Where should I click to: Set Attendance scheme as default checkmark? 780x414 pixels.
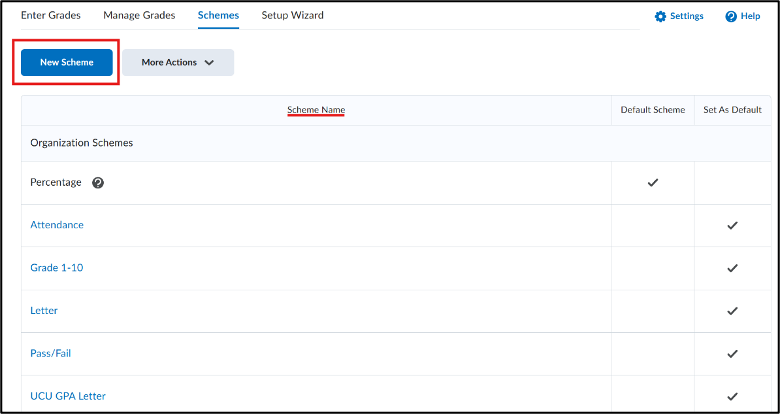[732, 225]
